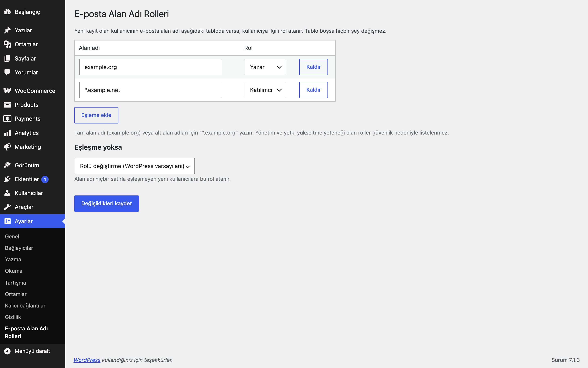Click the Kullanıcılar person icon
The image size is (588, 368).
tap(7, 193)
